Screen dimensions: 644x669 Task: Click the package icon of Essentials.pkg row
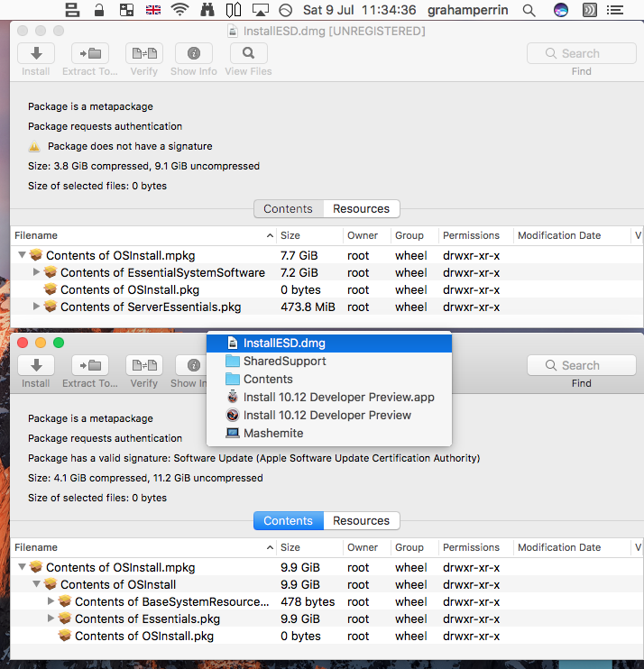pyautogui.click(x=65, y=619)
